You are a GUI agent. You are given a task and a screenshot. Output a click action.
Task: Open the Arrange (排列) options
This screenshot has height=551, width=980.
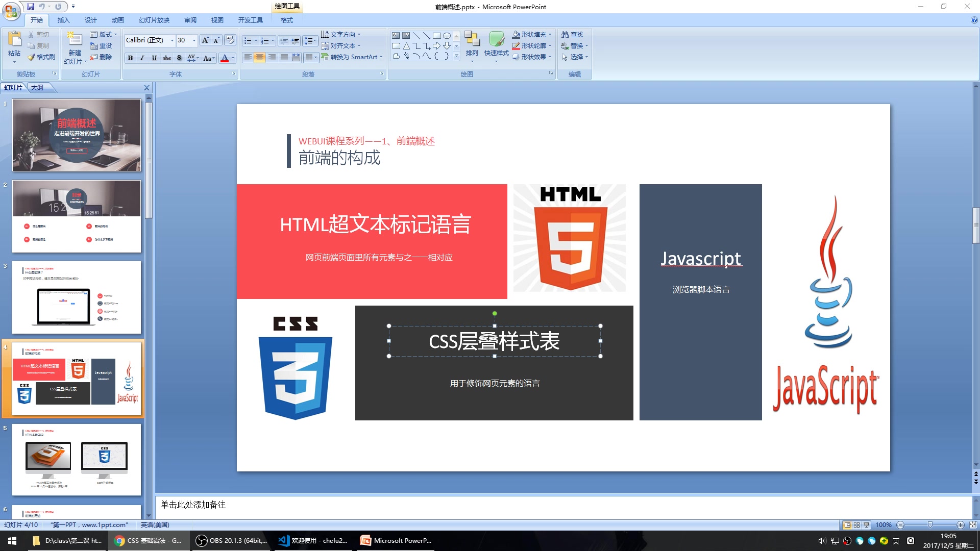472,46
